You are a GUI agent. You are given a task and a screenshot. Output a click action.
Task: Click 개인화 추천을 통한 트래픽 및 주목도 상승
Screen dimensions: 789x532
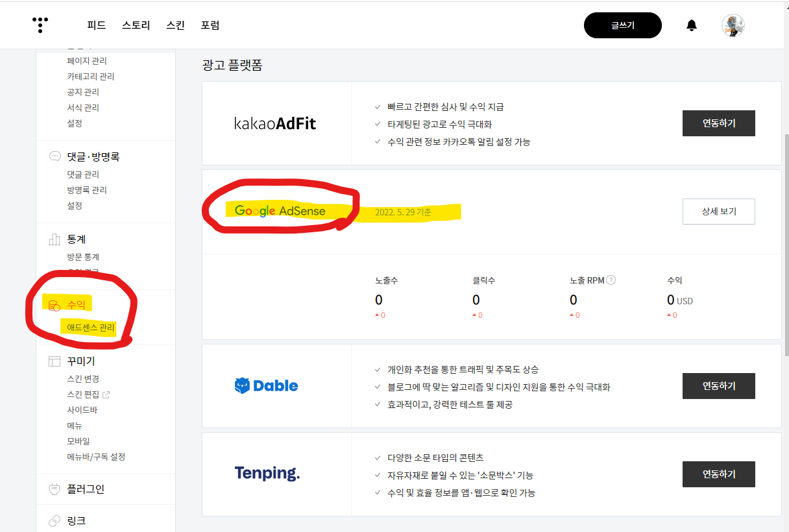coord(463,369)
